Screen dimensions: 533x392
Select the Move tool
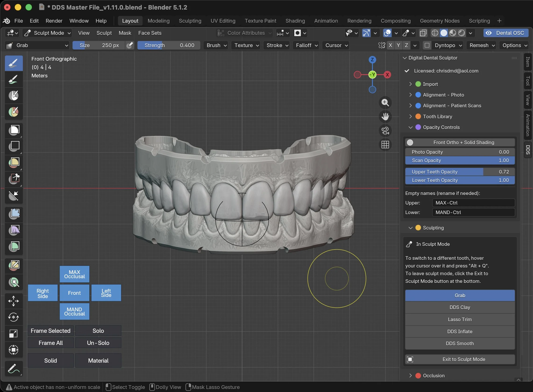point(14,301)
